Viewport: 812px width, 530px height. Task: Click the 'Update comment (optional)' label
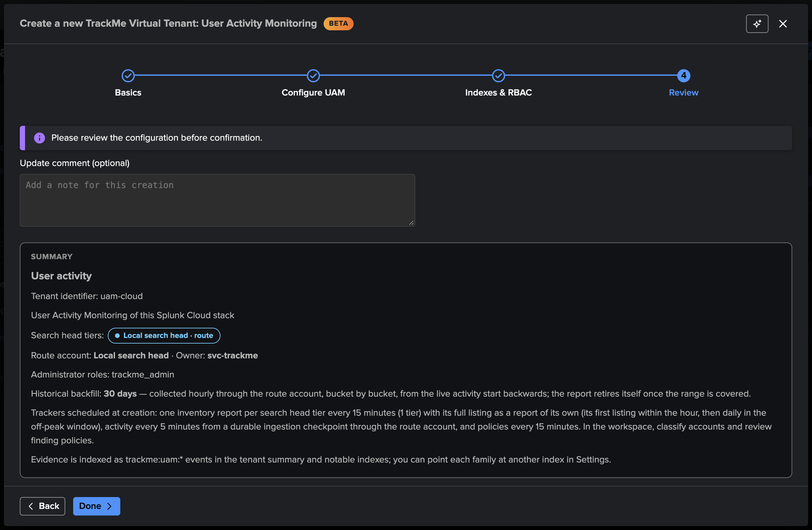[74, 163]
